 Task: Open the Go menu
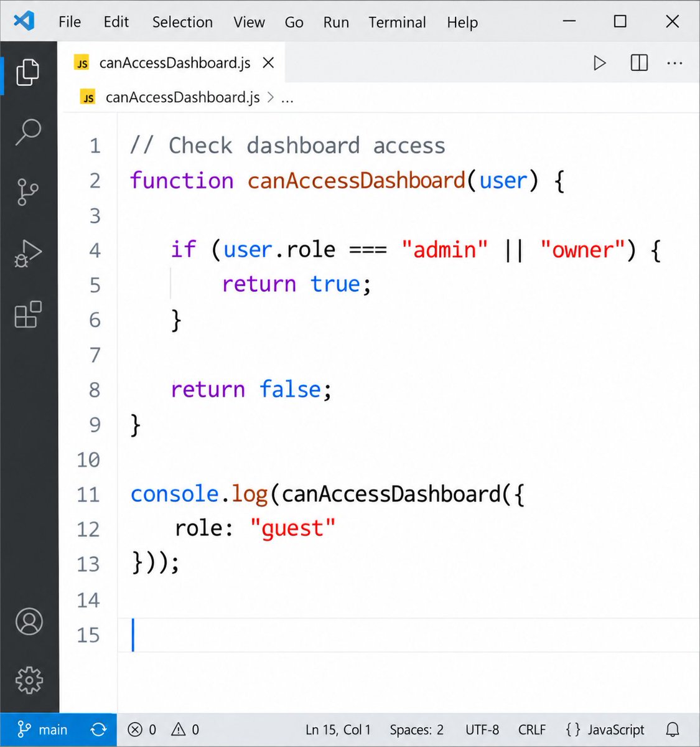click(294, 22)
